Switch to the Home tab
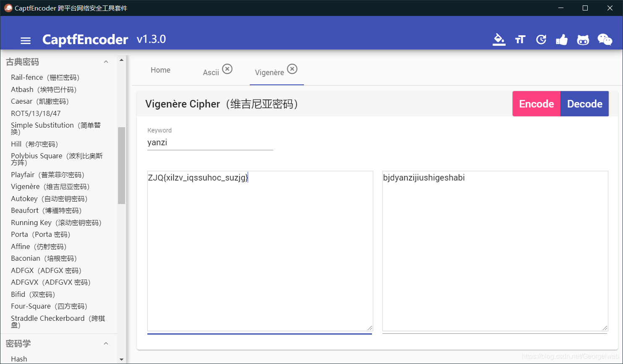 click(x=160, y=70)
